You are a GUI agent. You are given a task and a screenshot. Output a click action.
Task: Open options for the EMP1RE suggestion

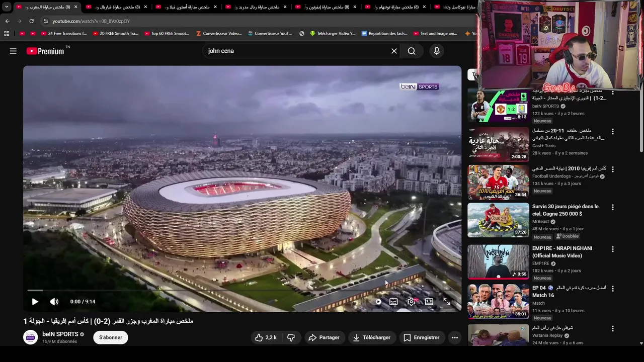(612, 249)
